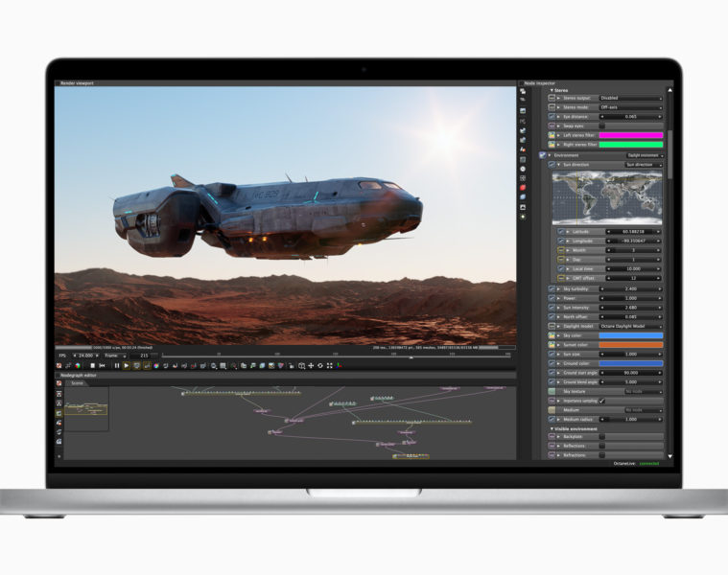Viewport: 728px width, 575px height.
Task: Open the Daylight model dropdown
Action: tap(630, 326)
